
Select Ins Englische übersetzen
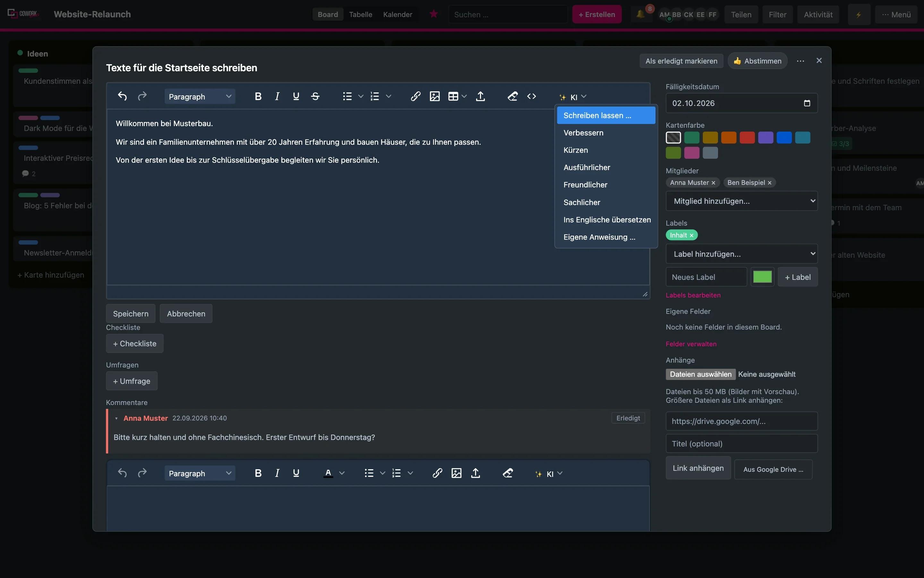[606, 220]
